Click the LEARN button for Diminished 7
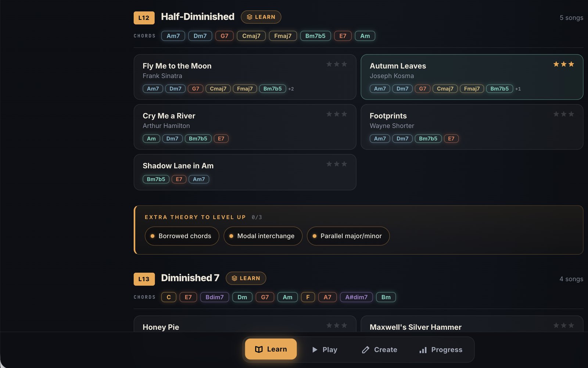588x368 pixels. click(246, 278)
